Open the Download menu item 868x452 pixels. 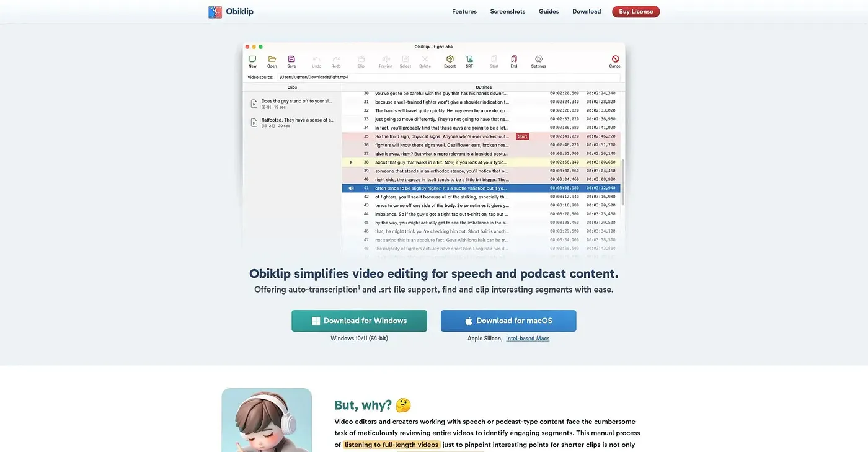tap(587, 12)
